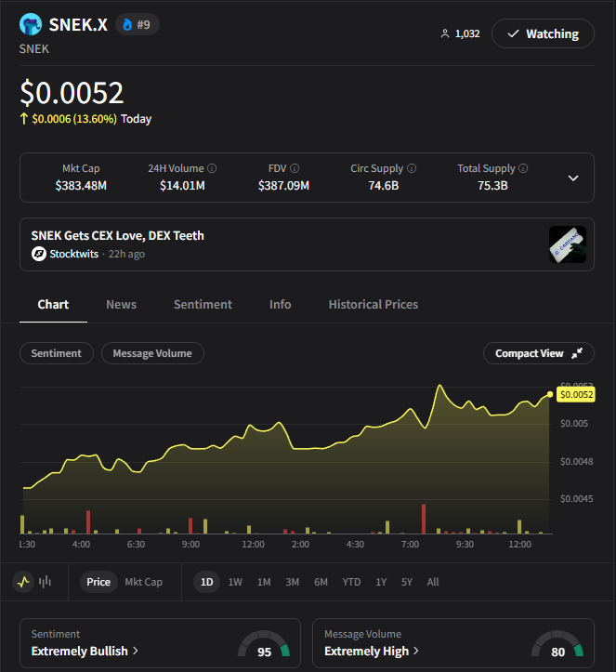
Task: Click the sentiment gauge showing 95
Action: click(x=264, y=644)
